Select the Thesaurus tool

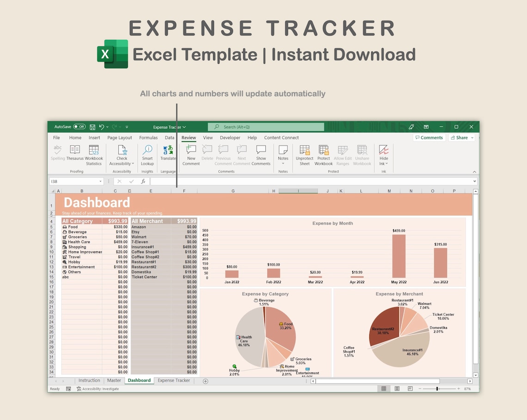(x=75, y=154)
